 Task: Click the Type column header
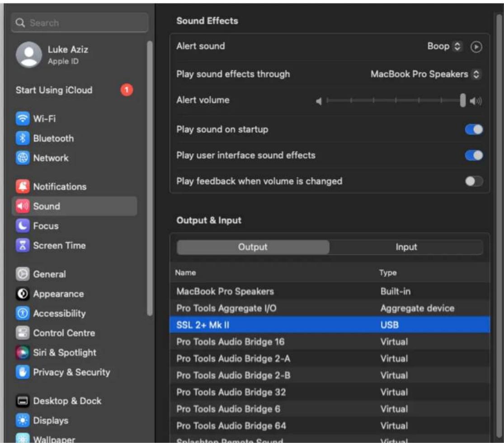tap(388, 273)
